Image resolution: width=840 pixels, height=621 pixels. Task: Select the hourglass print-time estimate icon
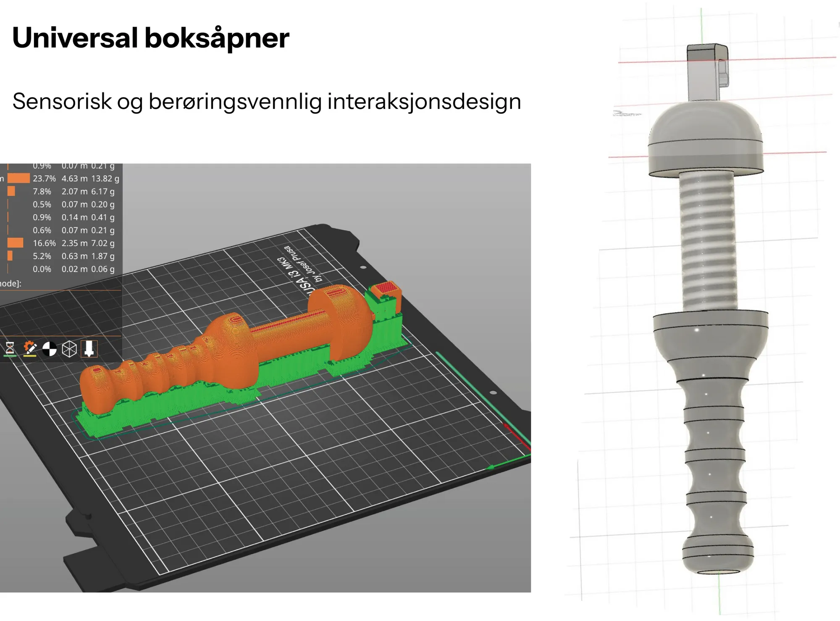coord(10,348)
